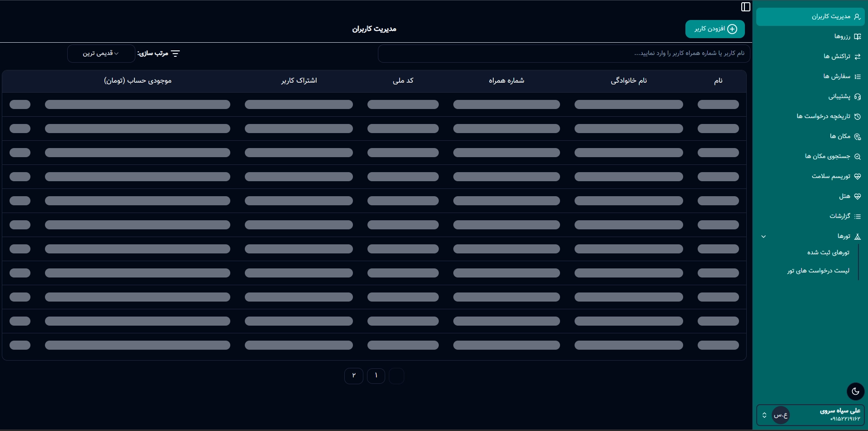Click the tent icon beside تورها
Image resolution: width=868 pixels, height=431 pixels.
[858, 237]
